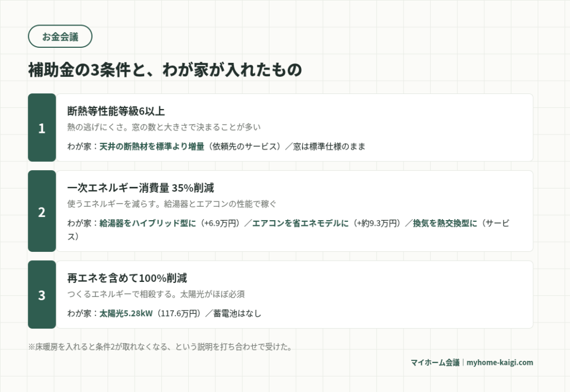Screen dimensions: 570x392
Task: Click highlighted text エアコンを省エネモデルに
Action: click(x=300, y=223)
